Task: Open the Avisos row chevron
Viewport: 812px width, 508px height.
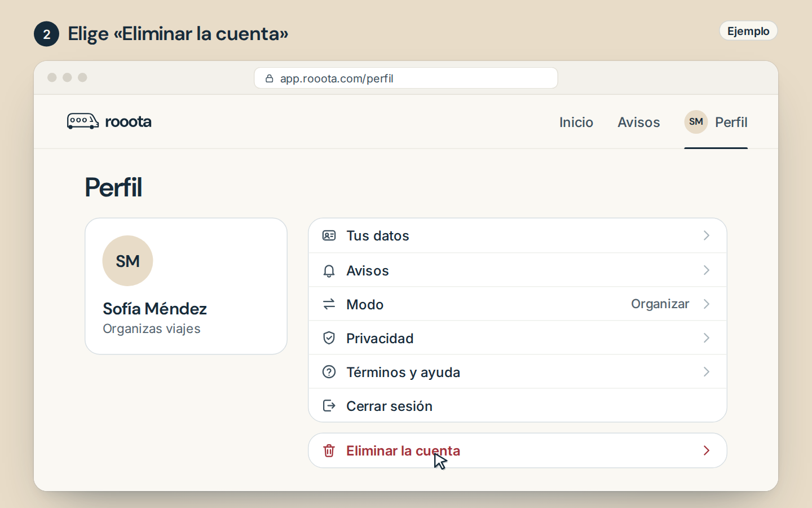Action: [706, 270]
